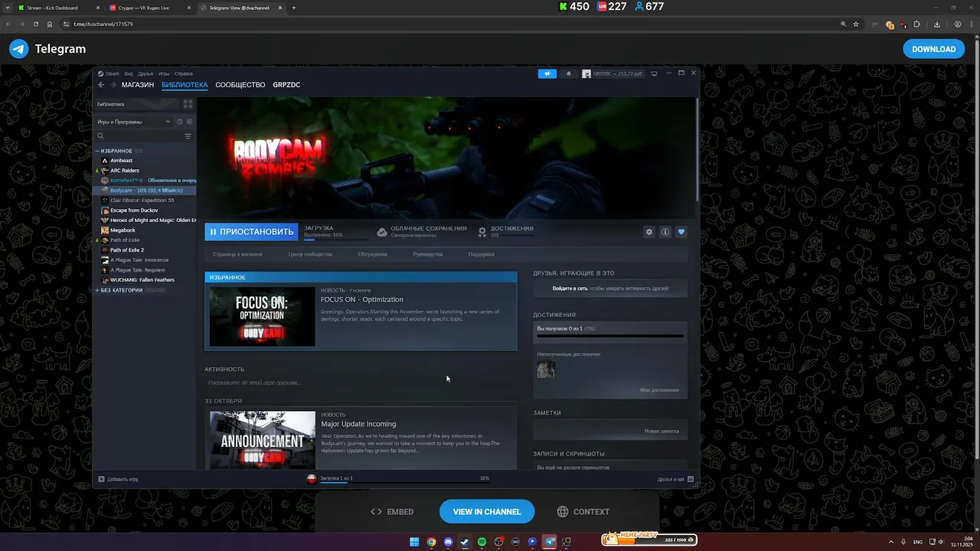Go forward with Steam's forward arrow
The image size is (980, 551).
pyautogui.click(x=113, y=85)
